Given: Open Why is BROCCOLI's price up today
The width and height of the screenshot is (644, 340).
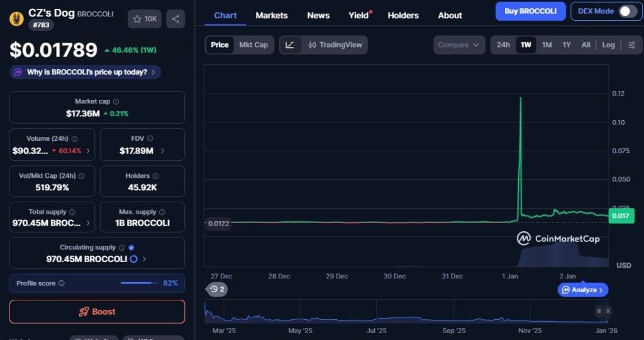Looking at the screenshot, I should (86, 72).
